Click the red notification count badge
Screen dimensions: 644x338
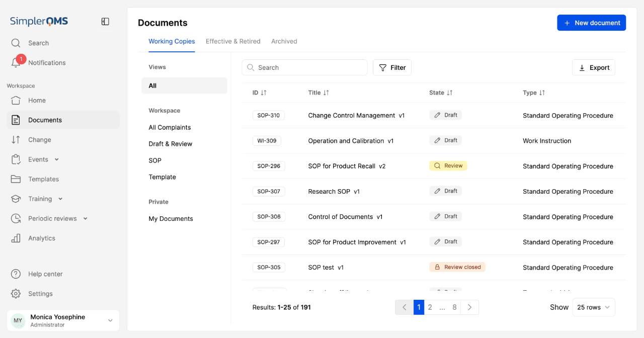point(21,59)
